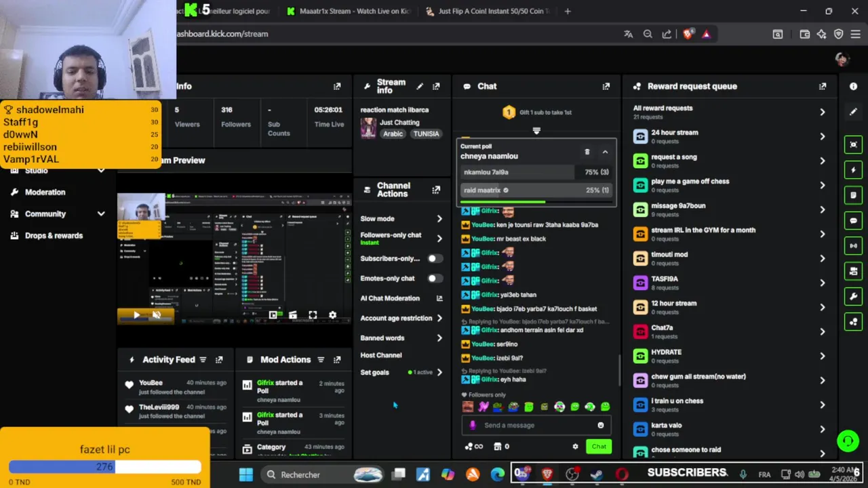Open Microsoft Edge from the taskbar
This screenshot has width=868, height=488.
click(x=498, y=474)
